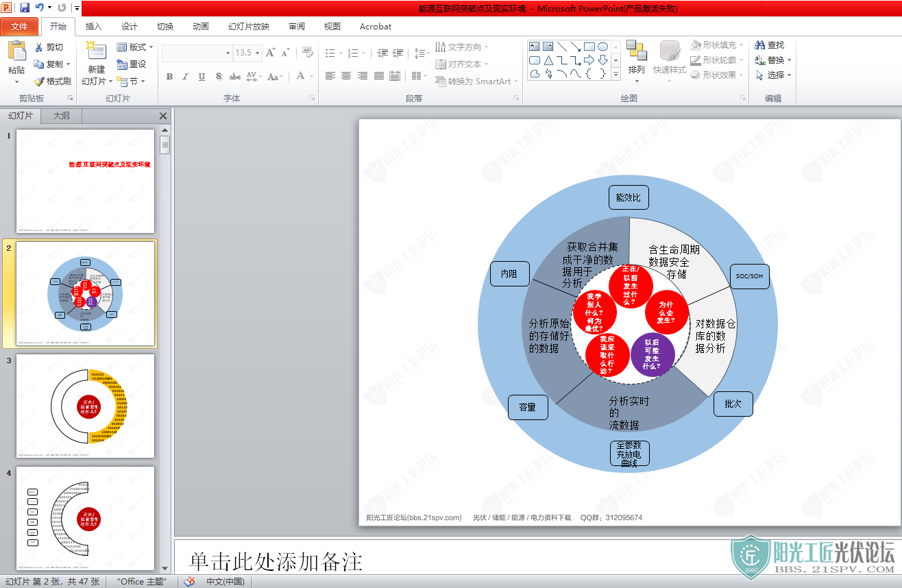This screenshot has width=902, height=588.
Task: Close the slide thumbnail pane
Action: pyautogui.click(x=163, y=117)
